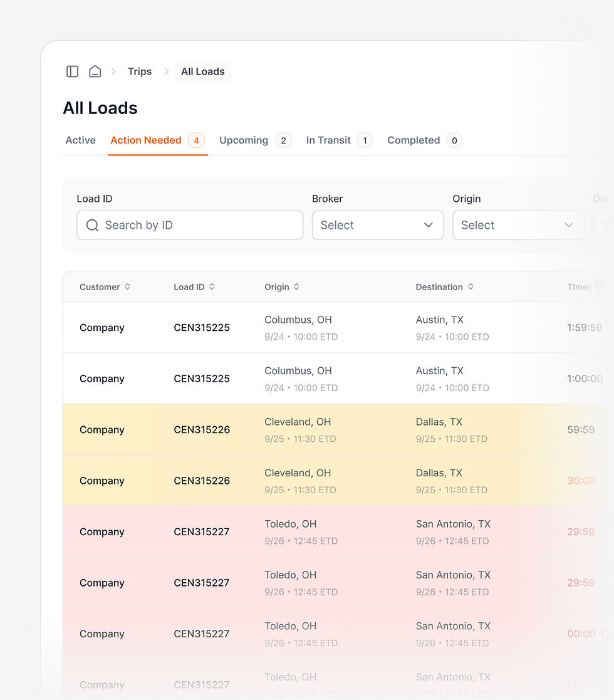Click the Broker filter label
This screenshot has height=700, width=614.
click(327, 199)
